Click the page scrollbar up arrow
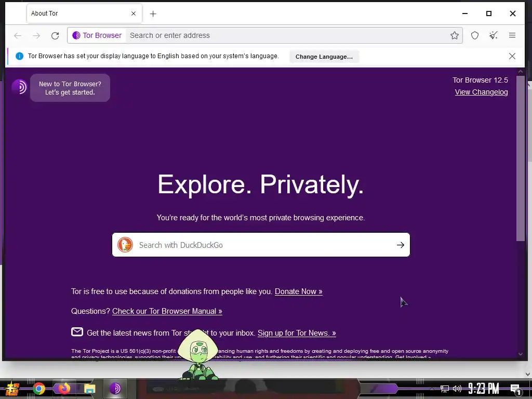Image resolution: width=532 pixels, height=399 pixels. pos(521,72)
